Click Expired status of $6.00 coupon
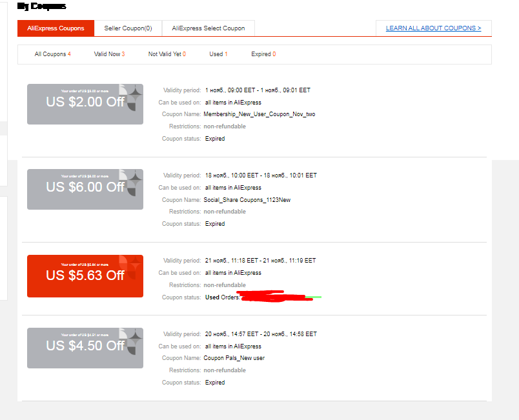The height and width of the screenshot is (420, 519). tap(215, 224)
